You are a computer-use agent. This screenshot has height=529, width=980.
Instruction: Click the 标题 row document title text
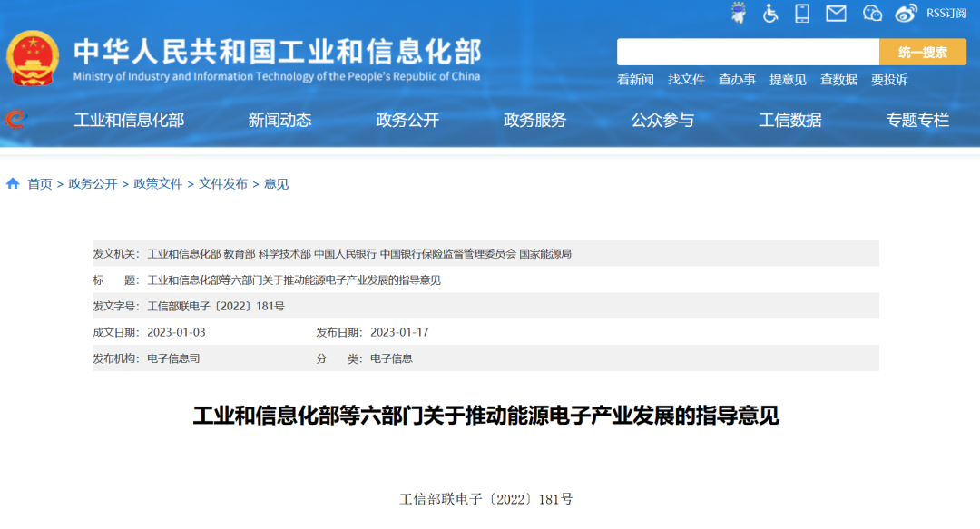point(294,280)
